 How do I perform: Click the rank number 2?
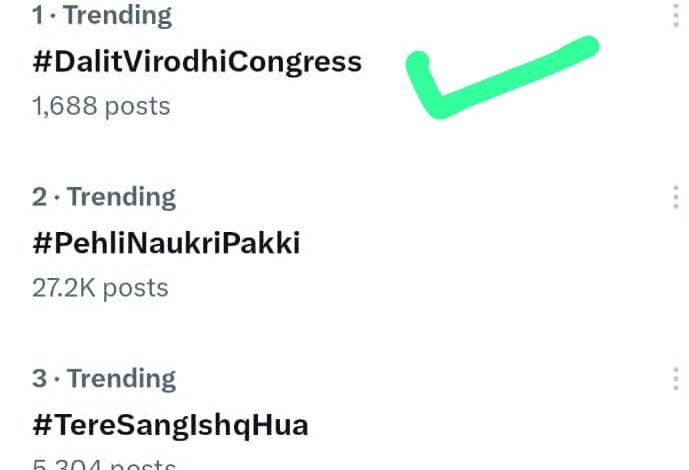(39, 197)
